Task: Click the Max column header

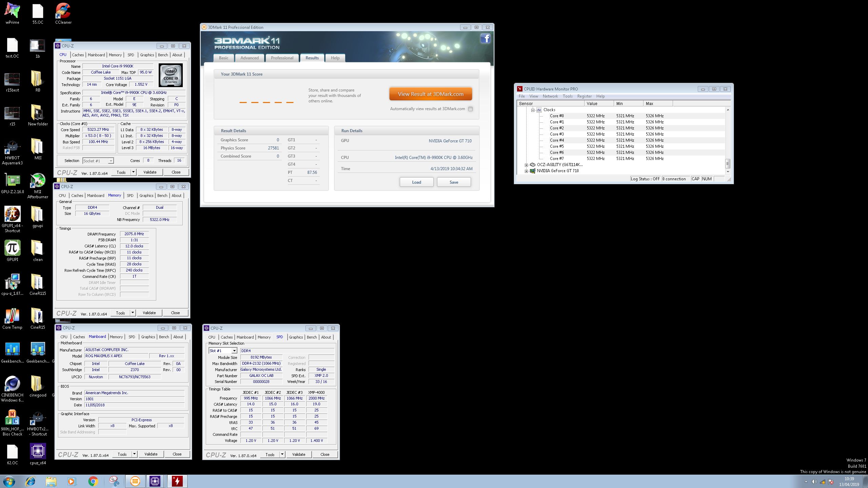Action: pos(658,104)
